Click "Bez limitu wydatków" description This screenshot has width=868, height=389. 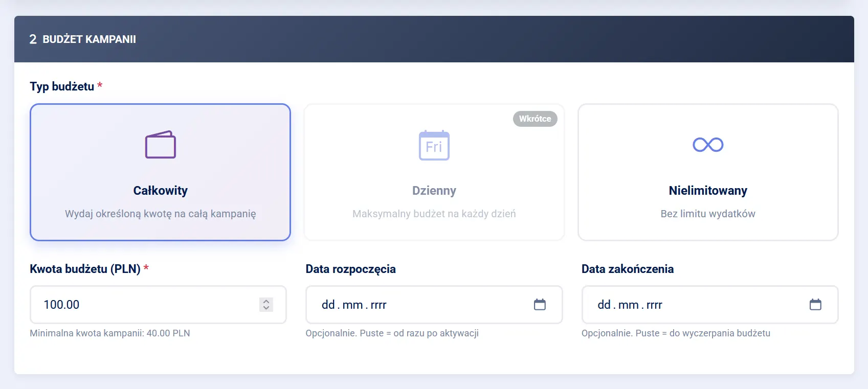pyautogui.click(x=708, y=214)
